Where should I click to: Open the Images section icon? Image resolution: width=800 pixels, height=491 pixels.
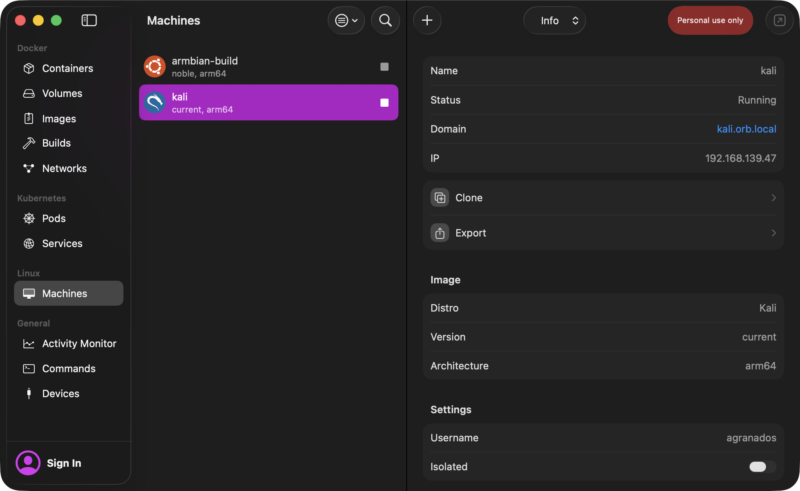[29, 118]
